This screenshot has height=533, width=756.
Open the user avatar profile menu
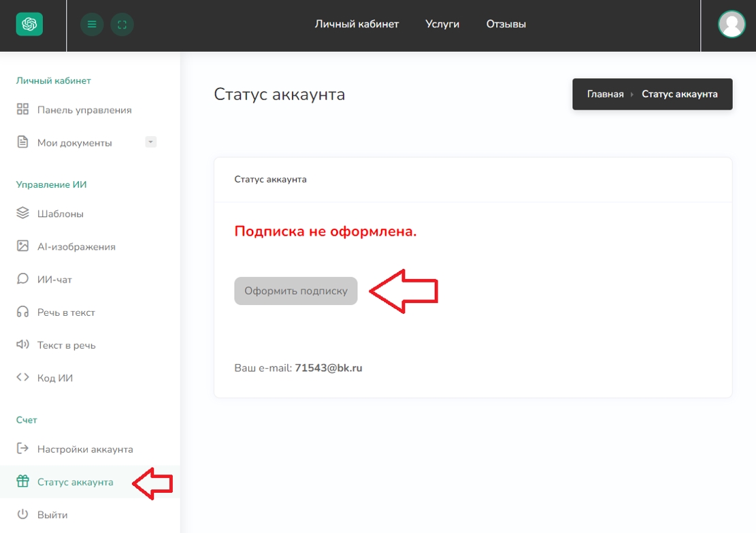732,24
